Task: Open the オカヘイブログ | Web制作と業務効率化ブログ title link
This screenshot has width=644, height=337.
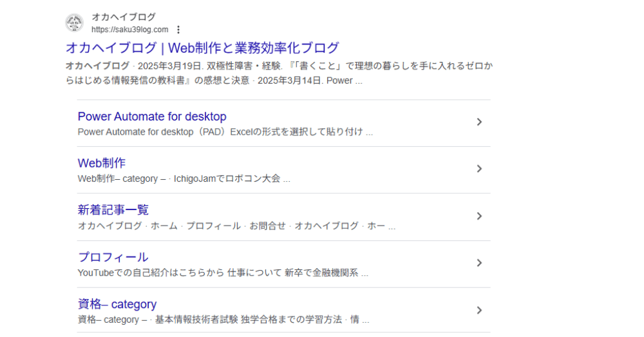Action: (202, 48)
